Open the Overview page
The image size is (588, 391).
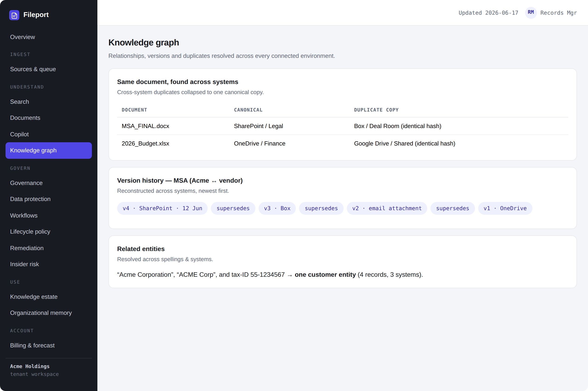pyautogui.click(x=49, y=37)
